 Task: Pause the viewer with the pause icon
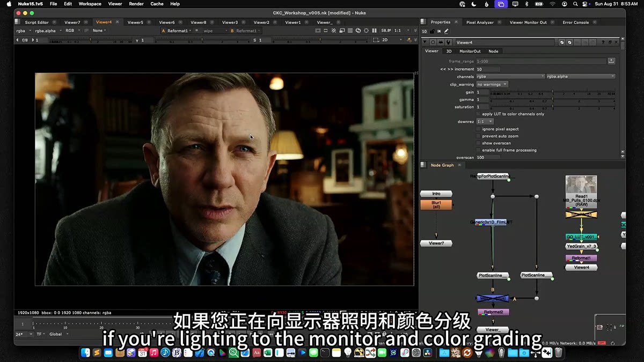click(x=374, y=31)
